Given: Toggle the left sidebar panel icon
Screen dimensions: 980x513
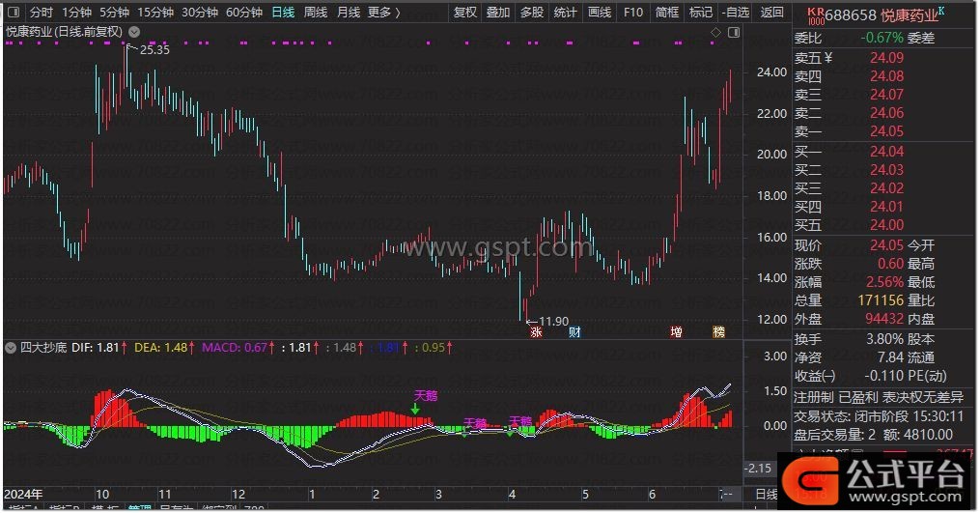Looking at the screenshot, I should 14,12.
